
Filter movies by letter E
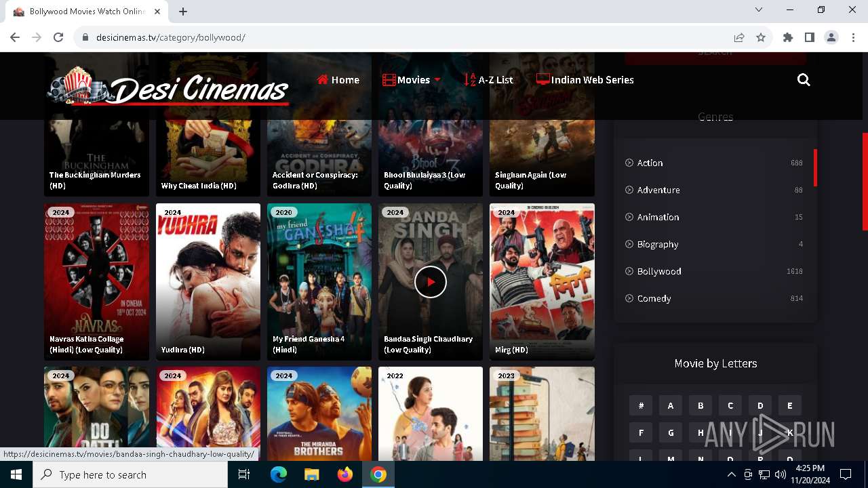(790, 405)
